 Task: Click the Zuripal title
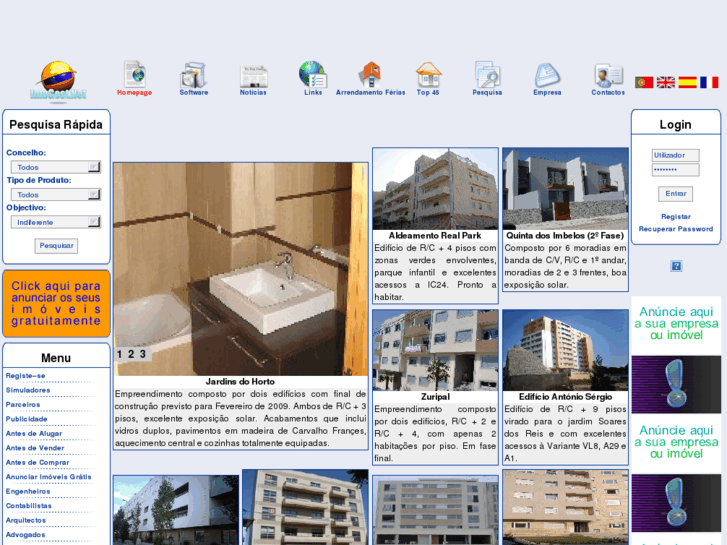pos(435,397)
